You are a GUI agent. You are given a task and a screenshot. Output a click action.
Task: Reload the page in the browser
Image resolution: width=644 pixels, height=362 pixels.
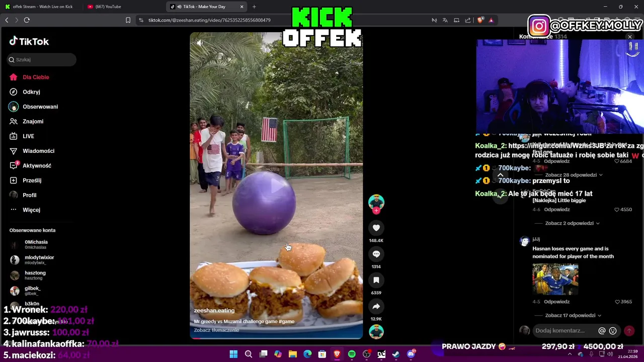pyautogui.click(x=27, y=20)
